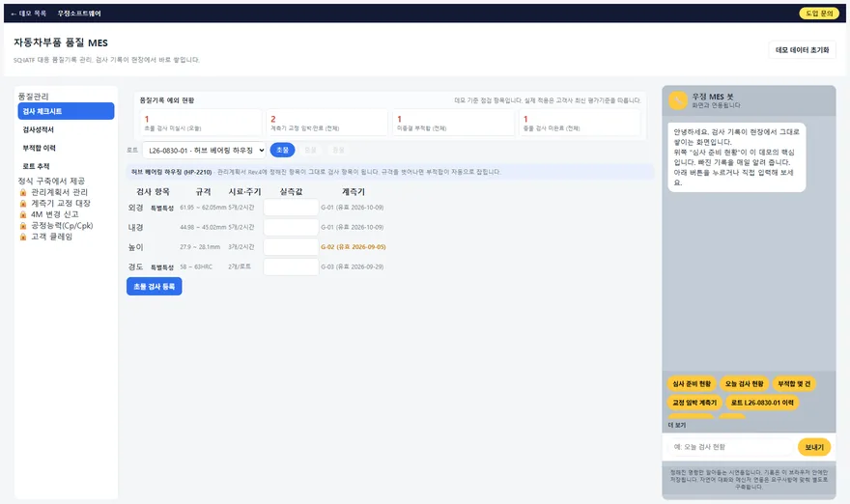The height and width of the screenshot is (504, 850).
Task: Select the 종물 inspection stage tab
Action: 338,150
